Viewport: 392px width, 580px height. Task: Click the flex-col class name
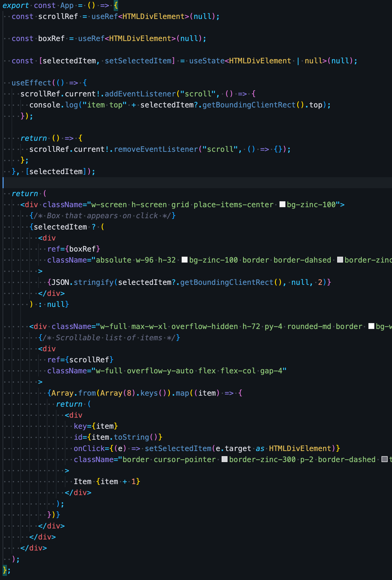pos(238,371)
